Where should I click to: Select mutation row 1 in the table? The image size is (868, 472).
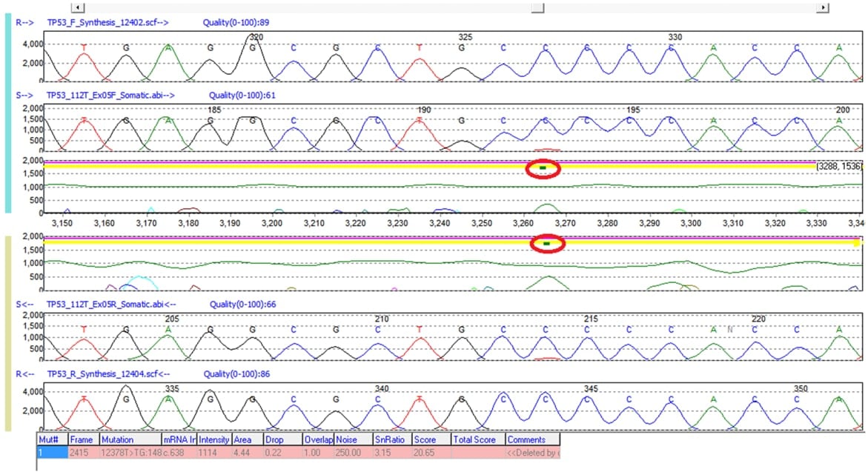(x=51, y=451)
